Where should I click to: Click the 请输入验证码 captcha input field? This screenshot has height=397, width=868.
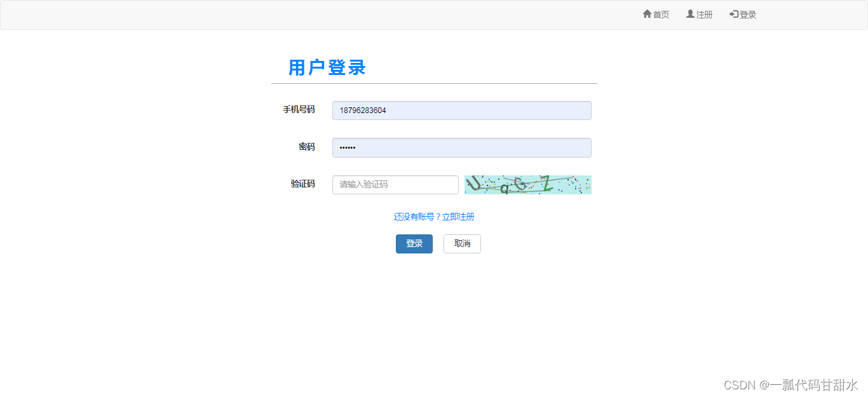click(395, 184)
